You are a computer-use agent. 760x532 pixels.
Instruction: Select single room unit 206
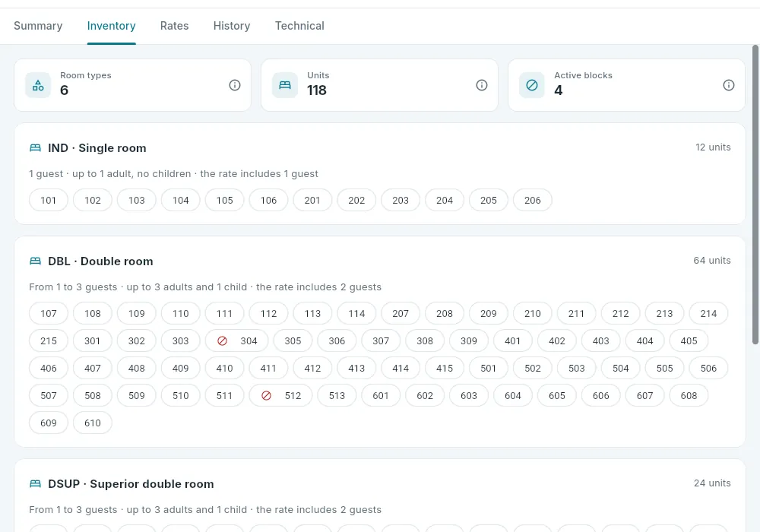click(532, 200)
